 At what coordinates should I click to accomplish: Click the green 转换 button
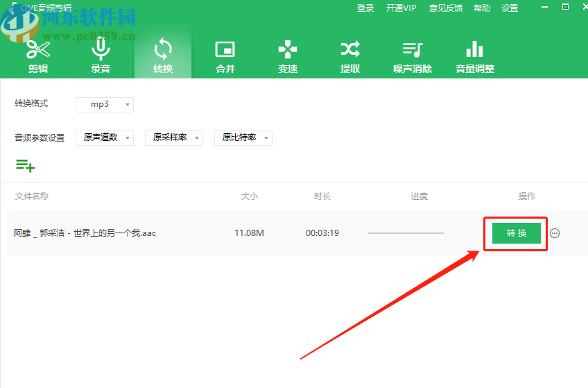pyautogui.click(x=517, y=233)
